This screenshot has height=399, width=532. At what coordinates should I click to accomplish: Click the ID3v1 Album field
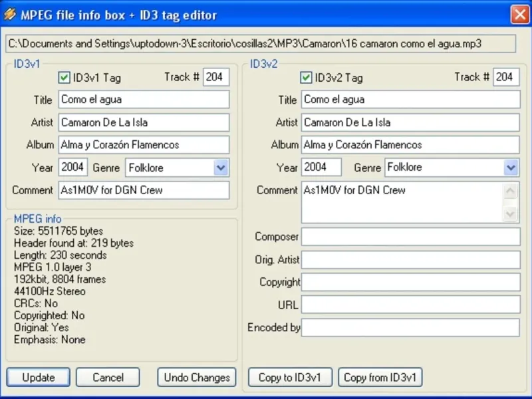coord(144,145)
